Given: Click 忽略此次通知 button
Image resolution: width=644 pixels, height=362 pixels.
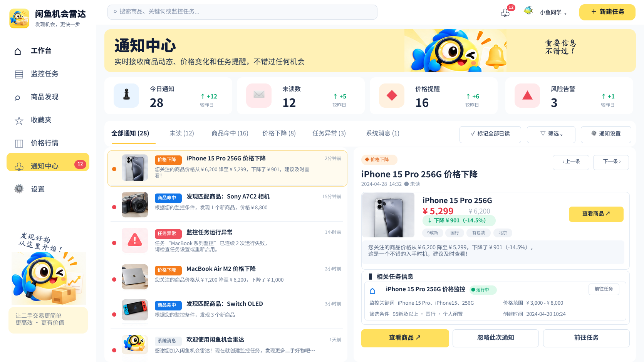Looking at the screenshot, I should [x=495, y=338].
